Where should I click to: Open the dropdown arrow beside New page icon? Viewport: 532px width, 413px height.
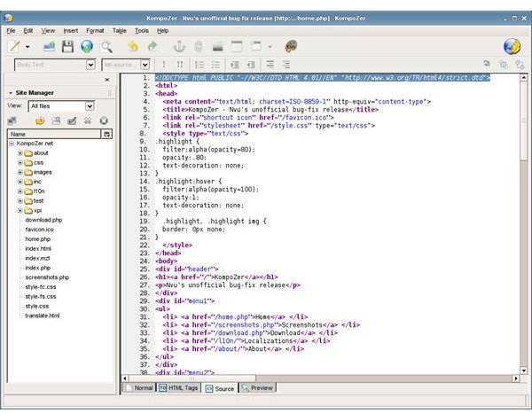27,47
